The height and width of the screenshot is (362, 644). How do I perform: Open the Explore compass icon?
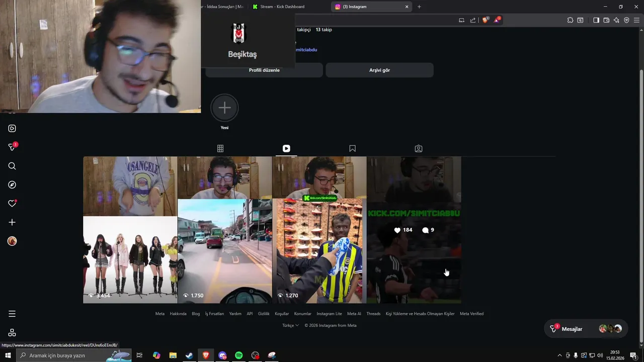(x=12, y=185)
